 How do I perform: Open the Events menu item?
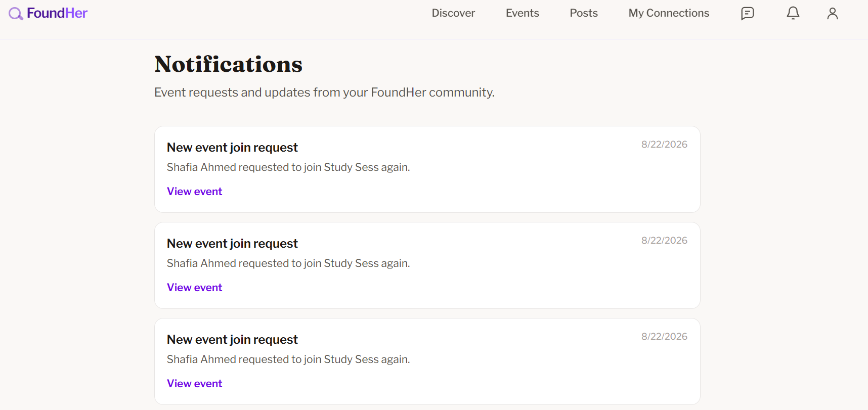[x=522, y=13]
